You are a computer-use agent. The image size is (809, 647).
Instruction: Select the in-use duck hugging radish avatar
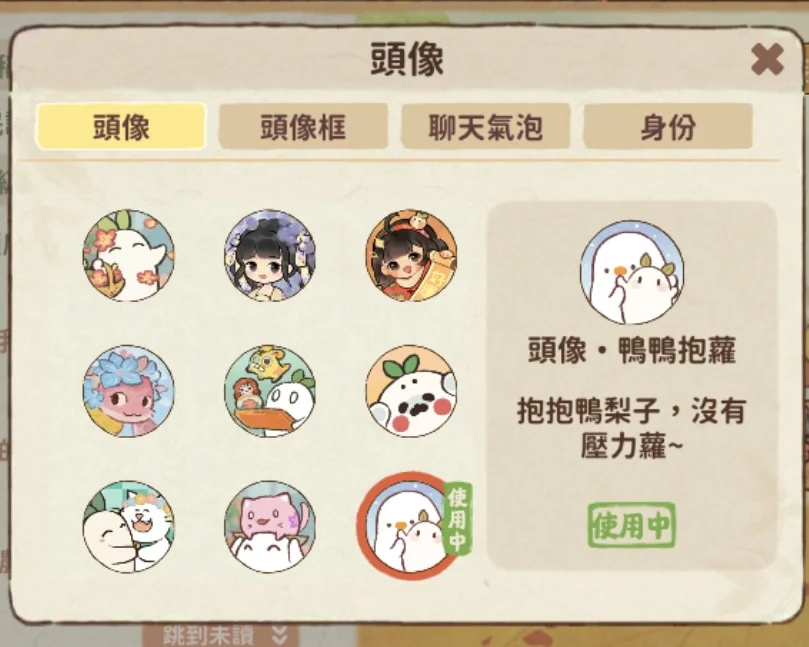click(x=410, y=526)
